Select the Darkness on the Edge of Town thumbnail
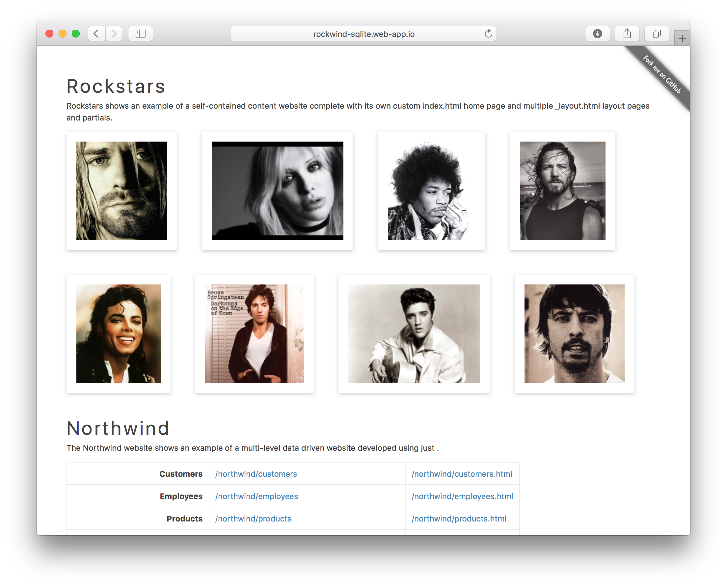The image size is (727, 588). coord(254,334)
